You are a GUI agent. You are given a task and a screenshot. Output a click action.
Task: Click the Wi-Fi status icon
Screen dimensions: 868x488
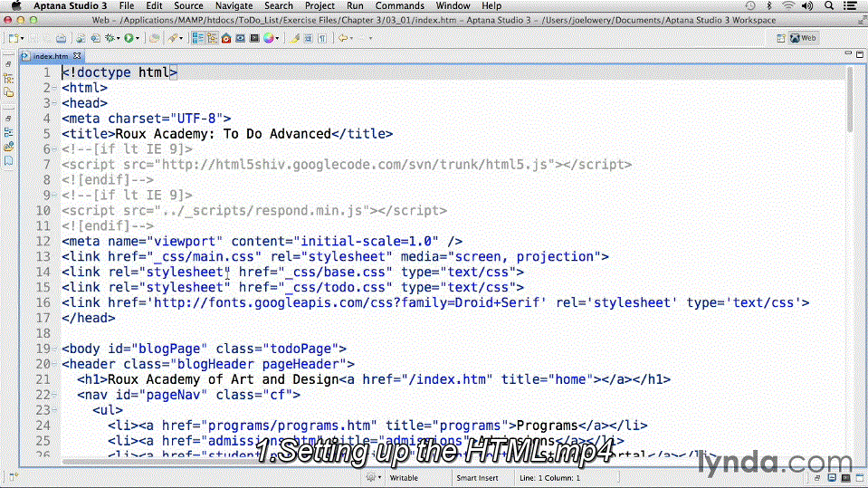pyautogui.click(x=788, y=5)
